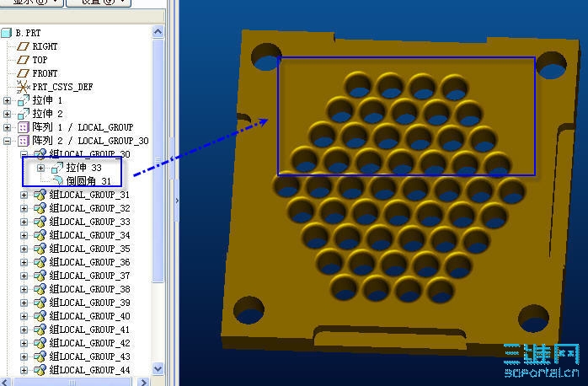Image resolution: width=588 pixels, height=386 pixels.
Task: Click the model tree horizontal scroll-right arrow
Action: pos(143,383)
